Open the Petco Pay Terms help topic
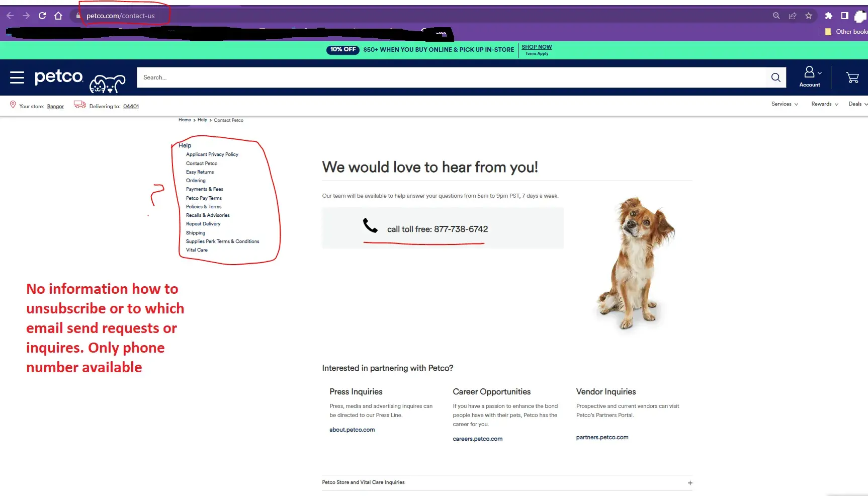This screenshot has height=496, width=868. click(204, 198)
